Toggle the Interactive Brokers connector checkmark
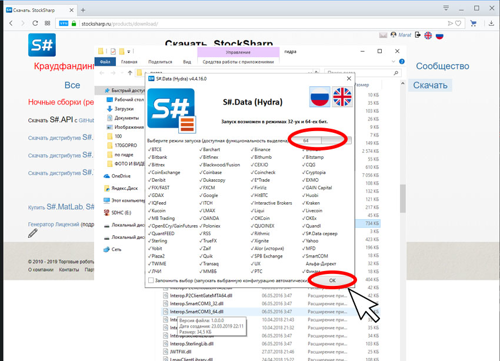The width and height of the screenshot is (500, 361). pos(271,203)
